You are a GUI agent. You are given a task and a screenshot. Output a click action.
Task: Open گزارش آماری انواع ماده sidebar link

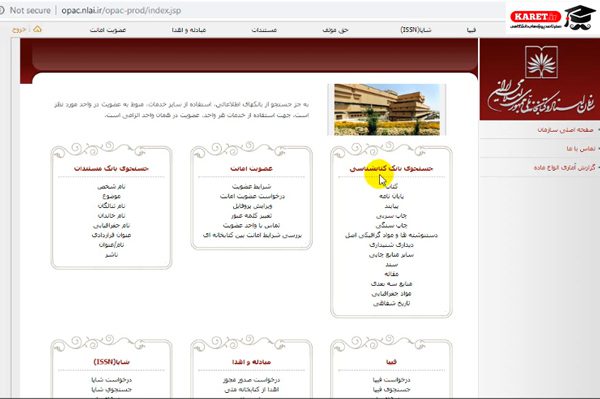click(x=565, y=168)
